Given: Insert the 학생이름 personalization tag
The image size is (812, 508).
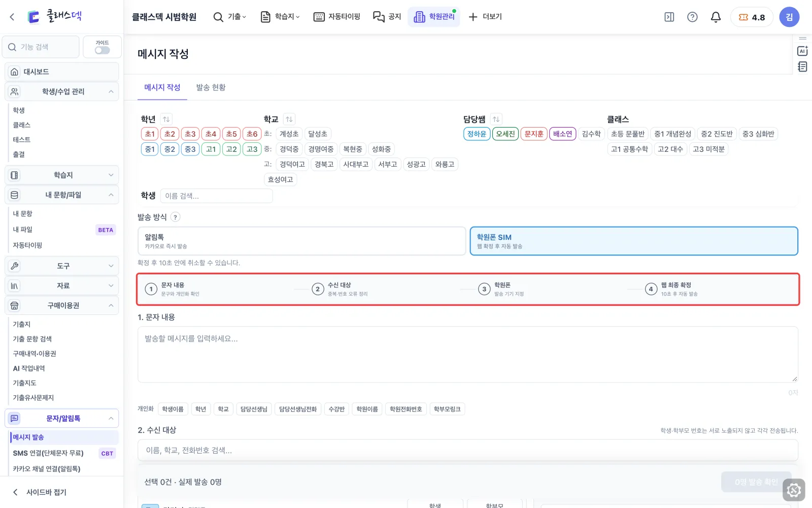Looking at the screenshot, I should [173, 409].
